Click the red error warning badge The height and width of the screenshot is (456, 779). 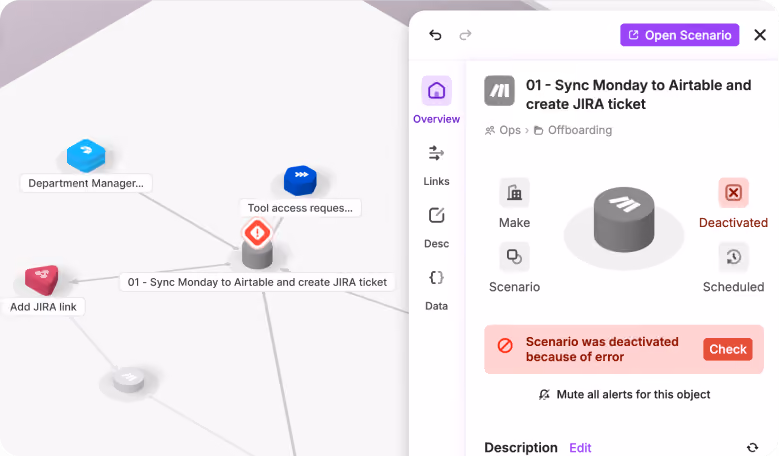tap(257, 232)
